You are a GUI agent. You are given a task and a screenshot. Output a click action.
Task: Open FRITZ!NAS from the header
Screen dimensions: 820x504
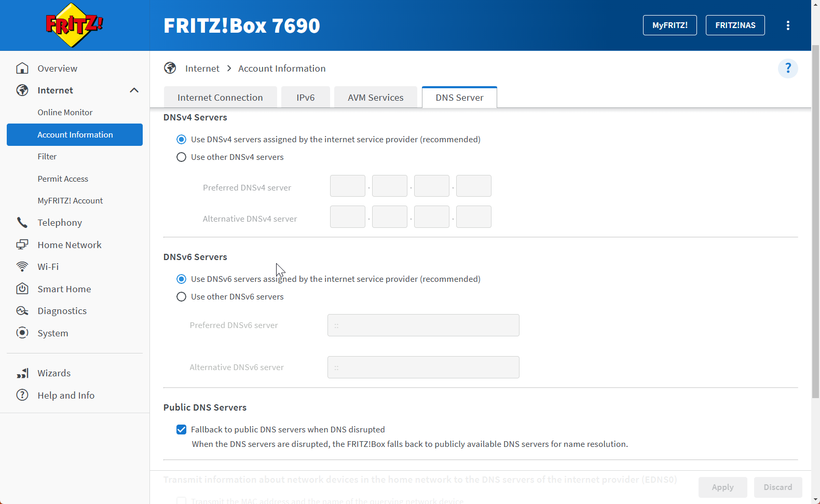tap(735, 25)
